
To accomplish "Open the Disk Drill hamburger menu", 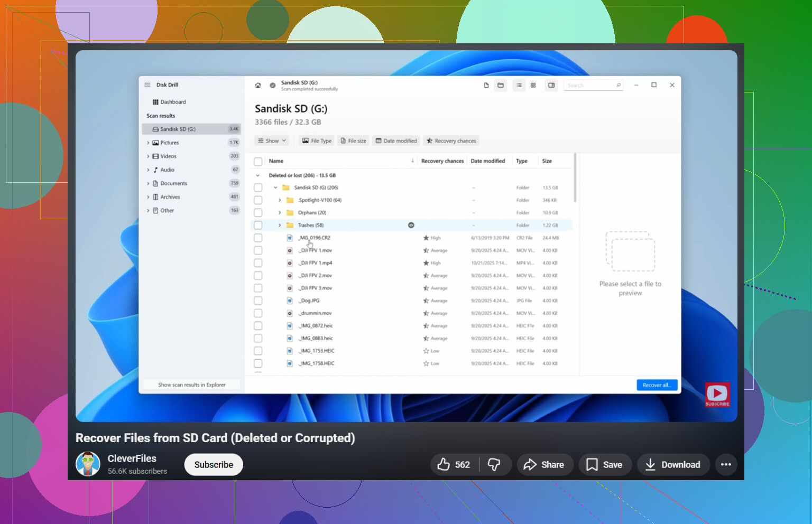I will (x=147, y=85).
